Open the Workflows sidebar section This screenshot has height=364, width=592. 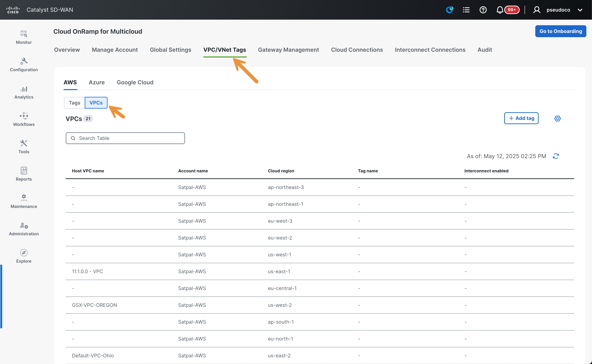click(x=24, y=119)
